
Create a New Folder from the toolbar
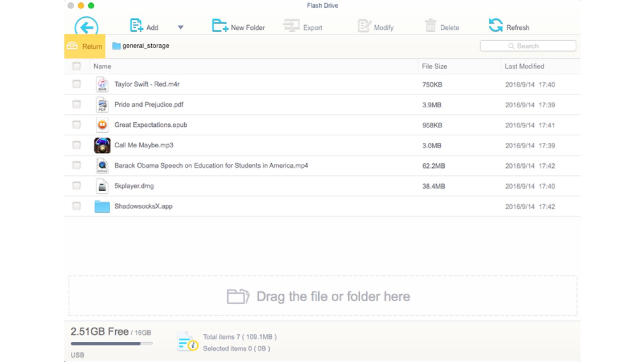click(238, 26)
